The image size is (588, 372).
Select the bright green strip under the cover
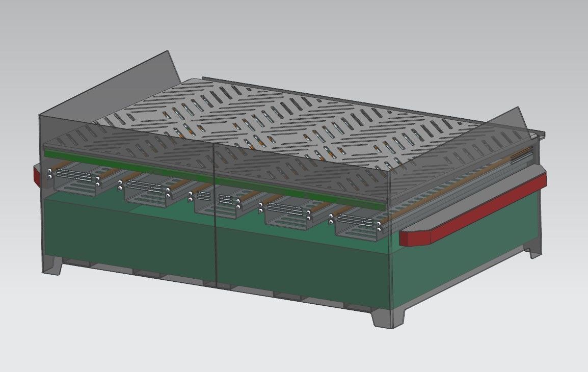click(214, 179)
